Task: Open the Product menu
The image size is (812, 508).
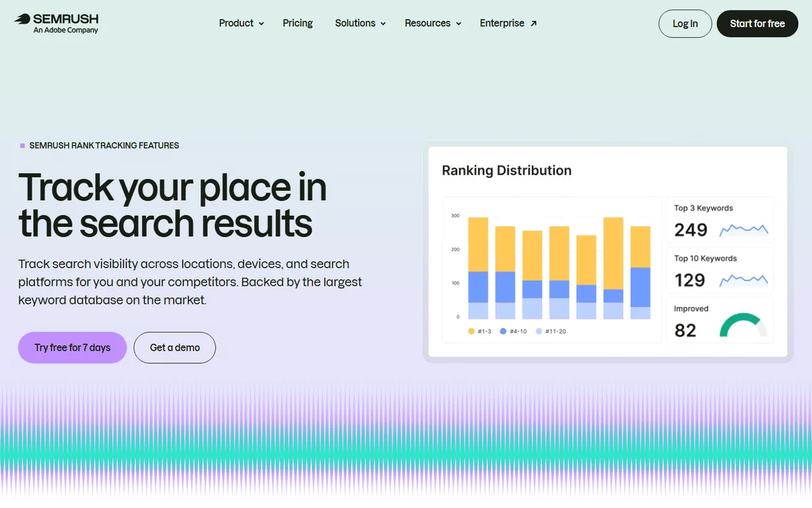Action: (x=242, y=23)
